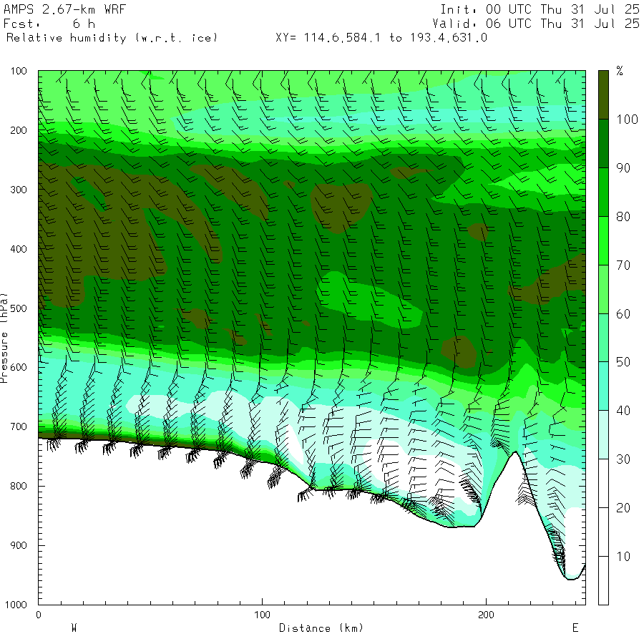Click the colorbar value label 40
Screen dimensions: 644x644
click(x=623, y=411)
